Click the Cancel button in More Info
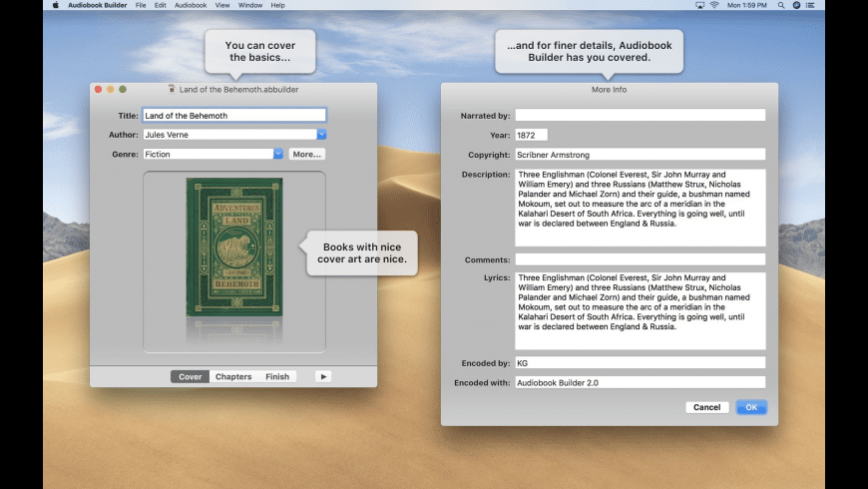 [x=707, y=407]
